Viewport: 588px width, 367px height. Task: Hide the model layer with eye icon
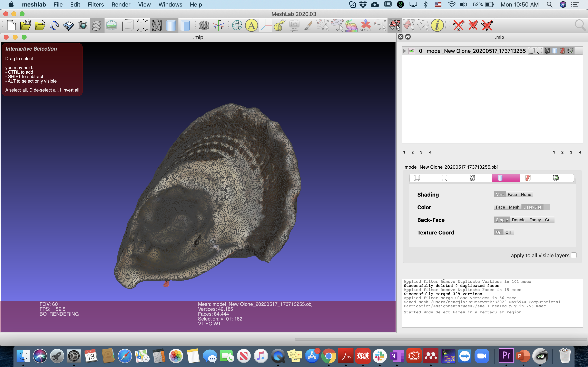point(411,51)
